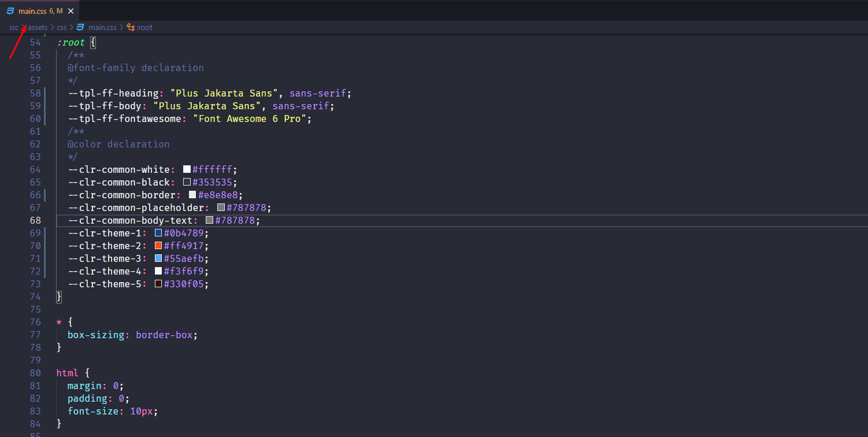The height and width of the screenshot is (437, 868).
Task: Open the css breadcrumb folder
Action: tap(62, 27)
